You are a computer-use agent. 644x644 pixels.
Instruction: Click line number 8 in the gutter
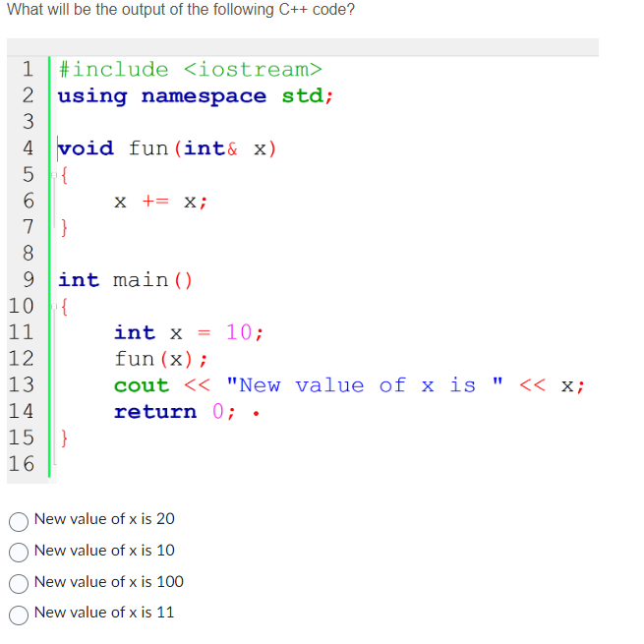pyautogui.click(x=28, y=253)
